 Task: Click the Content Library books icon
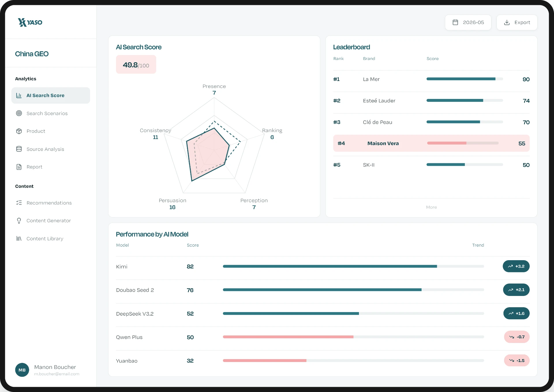tap(19, 239)
